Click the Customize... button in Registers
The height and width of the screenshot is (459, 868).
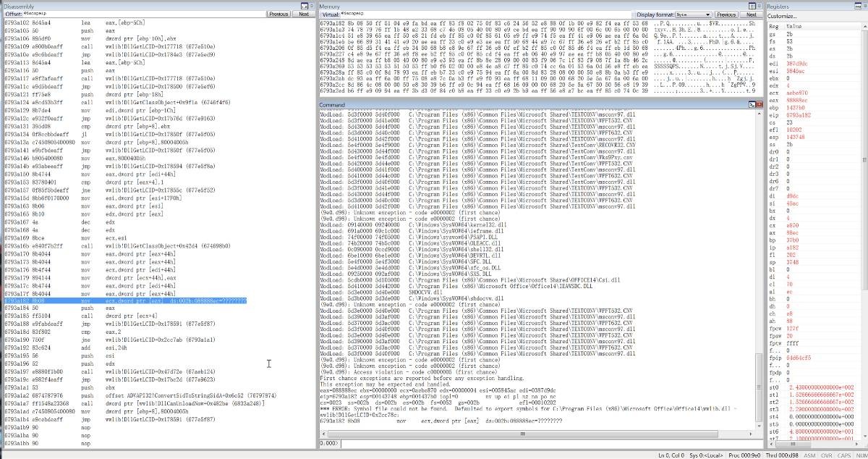[782, 15]
